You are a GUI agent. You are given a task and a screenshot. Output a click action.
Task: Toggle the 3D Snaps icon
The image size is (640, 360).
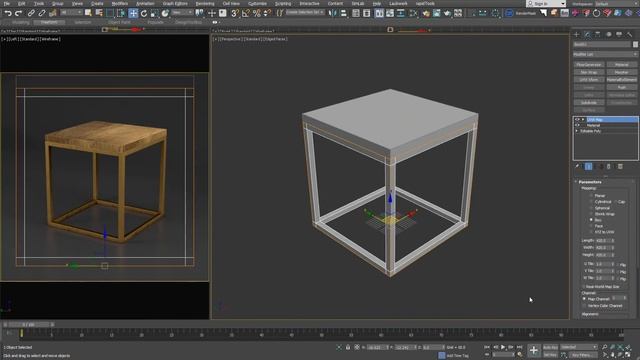pos(235,13)
